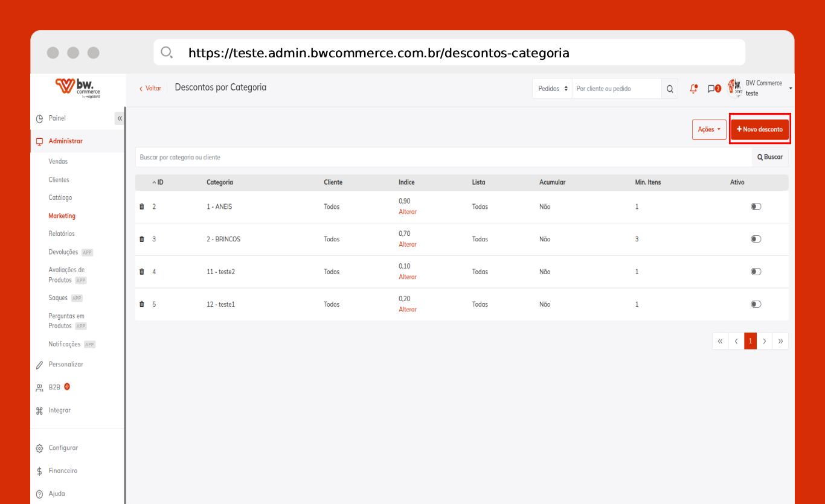Go to the last page of results
Screen dimensions: 825x504
point(780,341)
